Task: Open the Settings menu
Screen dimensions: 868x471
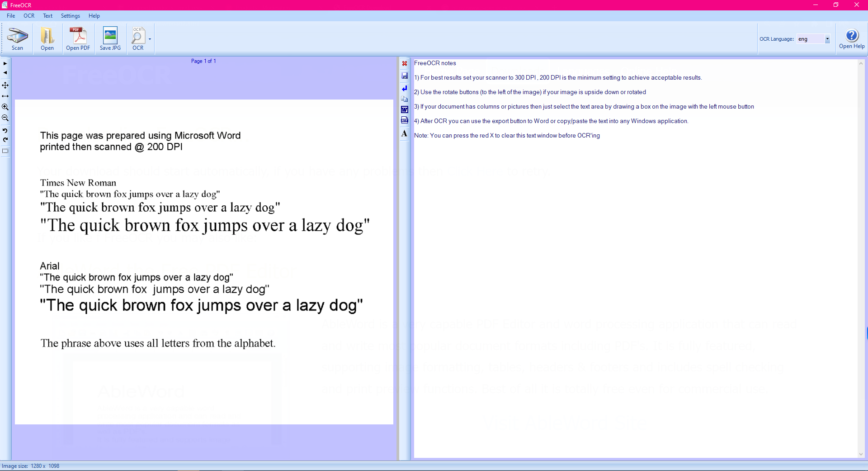Action: point(71,16)
